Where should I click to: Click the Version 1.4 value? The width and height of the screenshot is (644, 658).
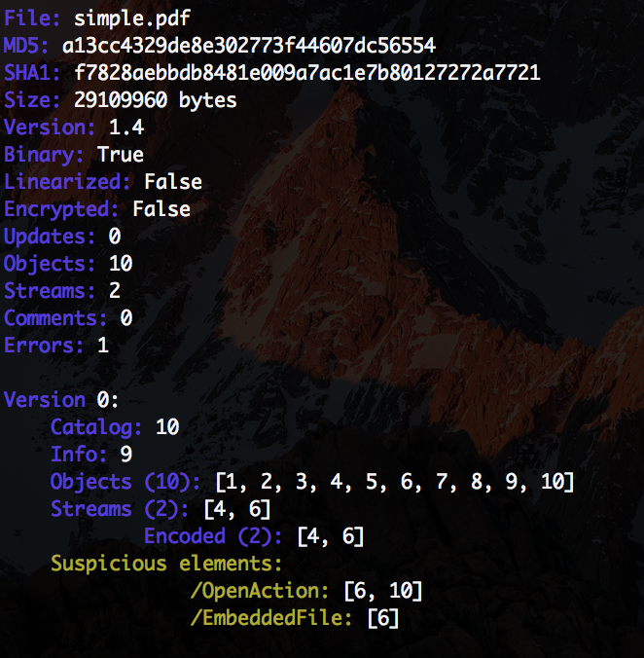(x=126, y=128)
